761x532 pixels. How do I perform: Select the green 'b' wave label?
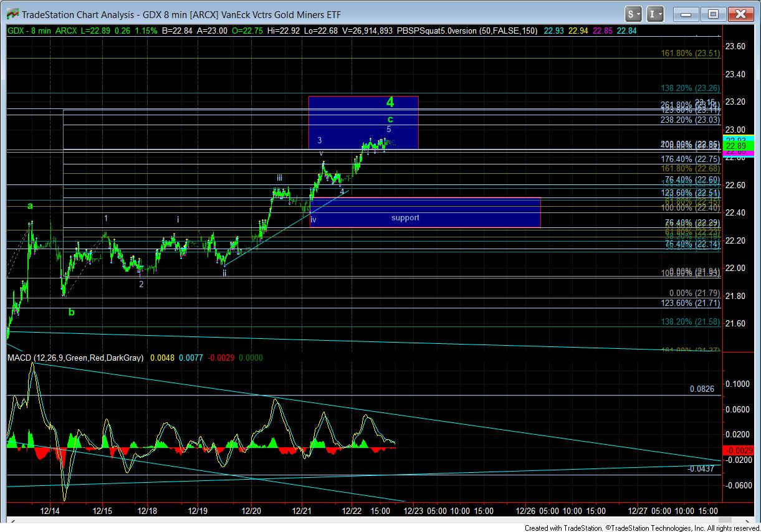[x=72, y=312]
